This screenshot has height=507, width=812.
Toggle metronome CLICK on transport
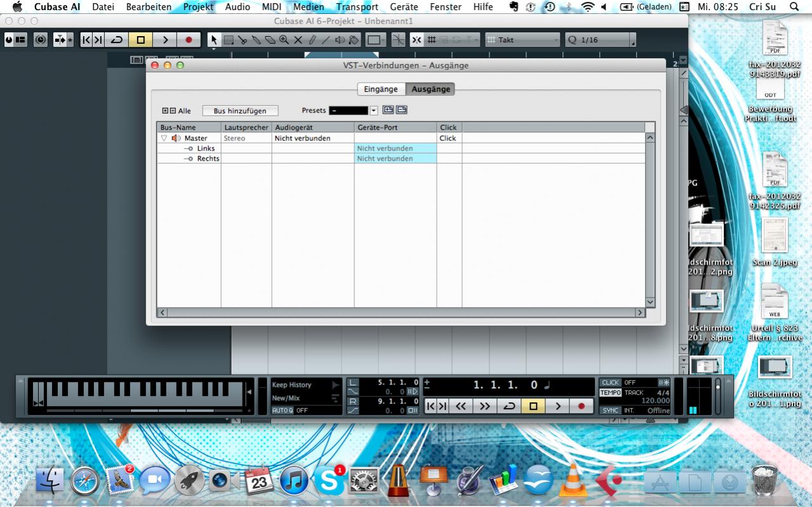coord(610,383)
